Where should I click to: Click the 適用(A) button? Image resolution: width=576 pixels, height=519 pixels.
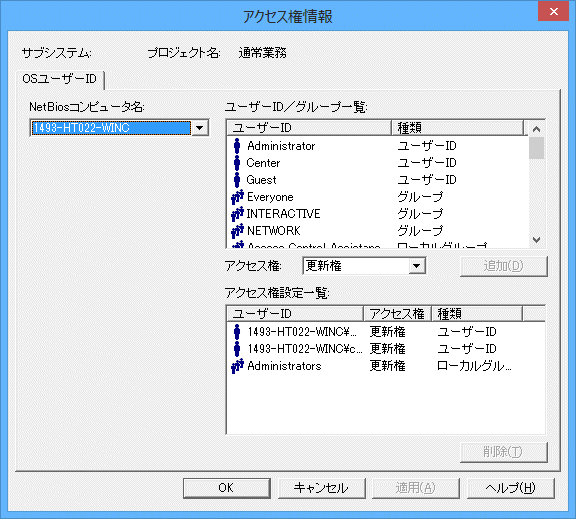coord(415,488)
